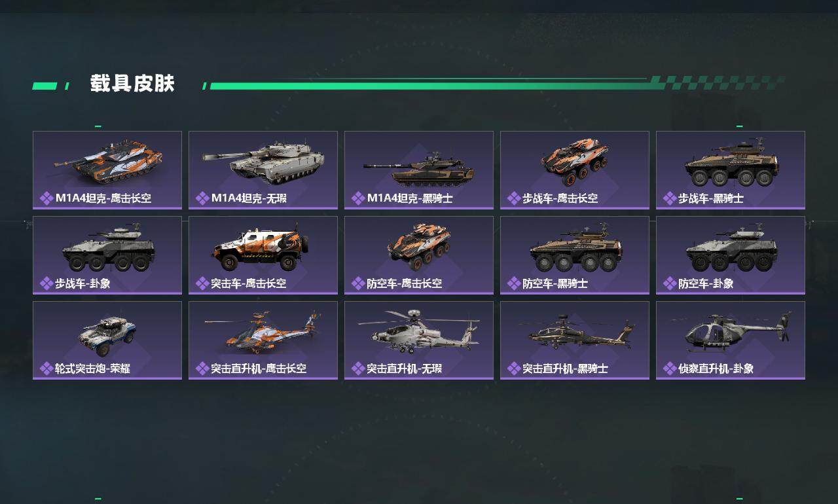Select the 步战车-黑骑士 skin card

pyautogui.click(x=731, y=170)
